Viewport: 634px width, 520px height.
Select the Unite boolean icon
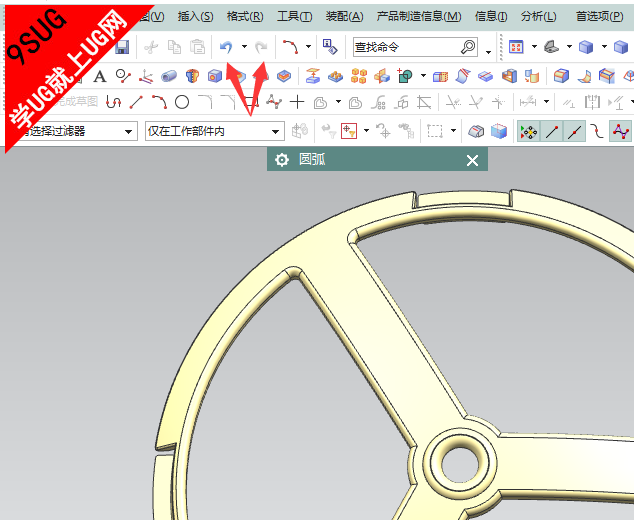click(x=405, y=76)
